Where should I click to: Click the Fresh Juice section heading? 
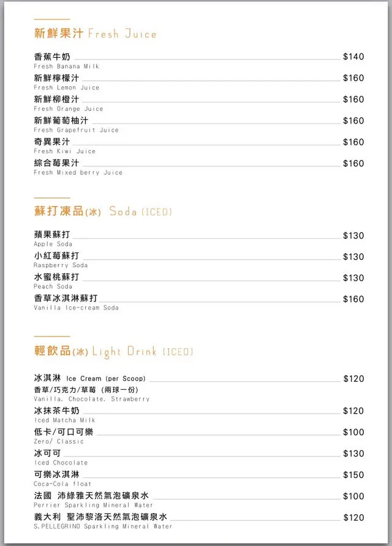(95, 34)
